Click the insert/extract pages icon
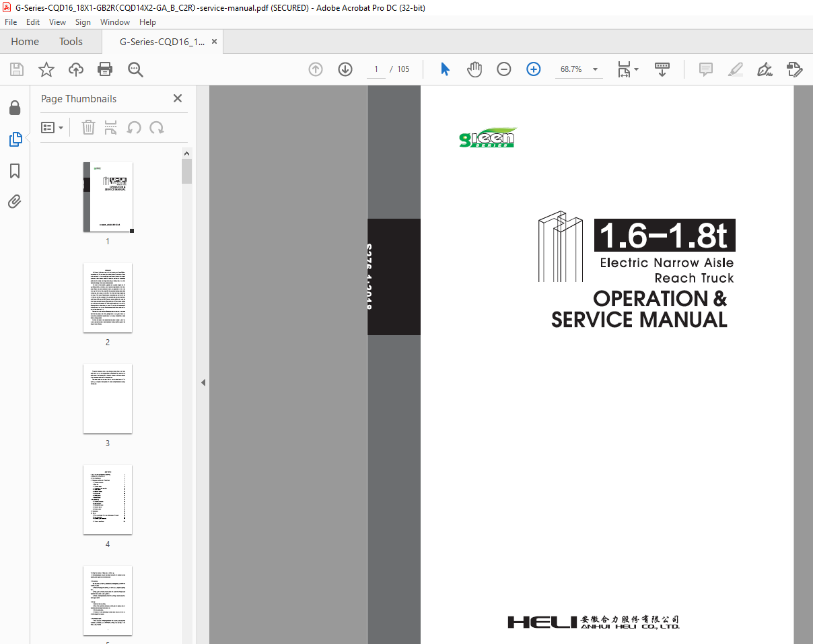 (x=111, y=127)
